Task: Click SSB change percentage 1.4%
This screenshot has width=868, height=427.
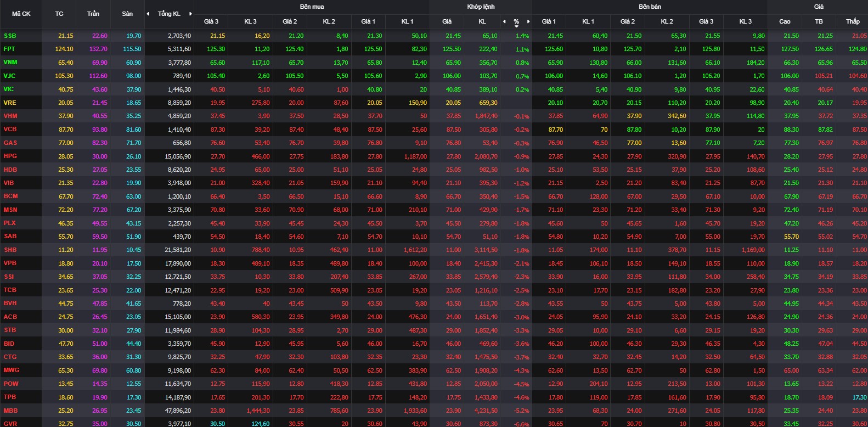Action: (522, 36)
